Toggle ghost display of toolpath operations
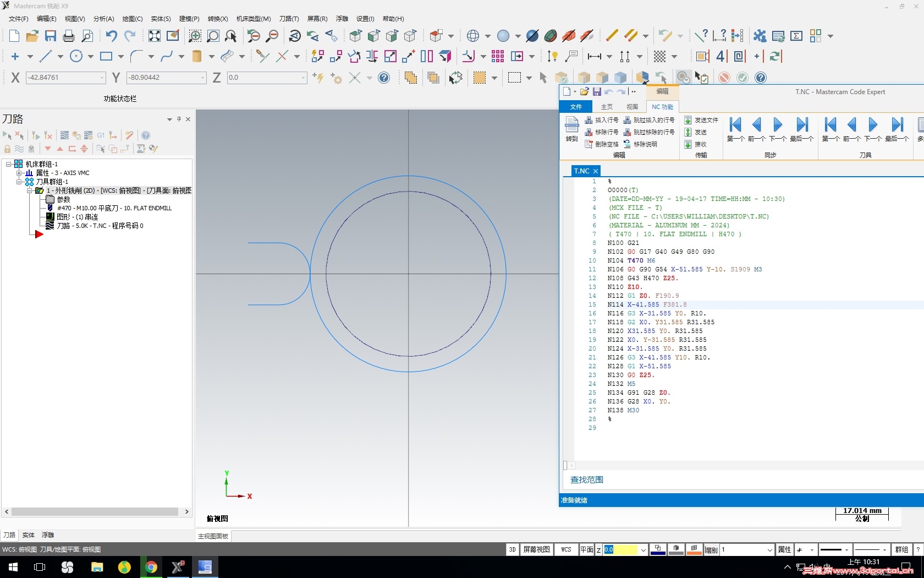Screen dimensions: 924x578 click(31, 149)
